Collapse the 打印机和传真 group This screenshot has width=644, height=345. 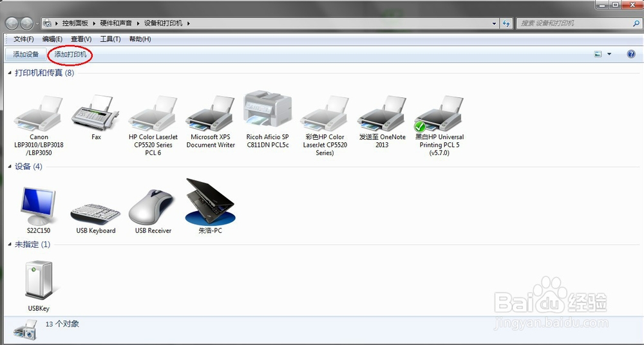10,73
